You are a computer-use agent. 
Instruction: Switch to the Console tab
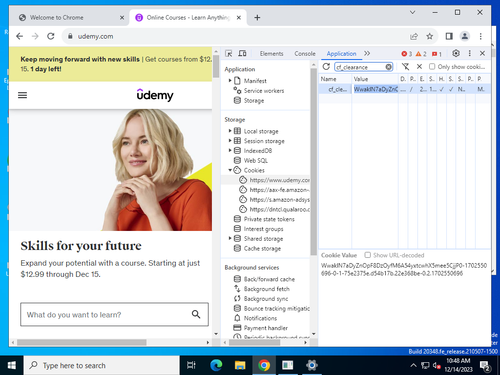pos(305,54)
